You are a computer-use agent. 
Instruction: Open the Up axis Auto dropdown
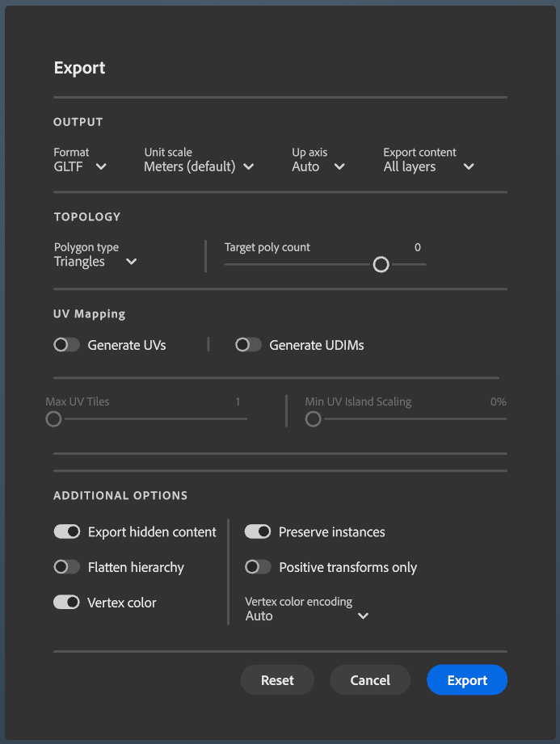pyautogui.click(x=318, y=166)
